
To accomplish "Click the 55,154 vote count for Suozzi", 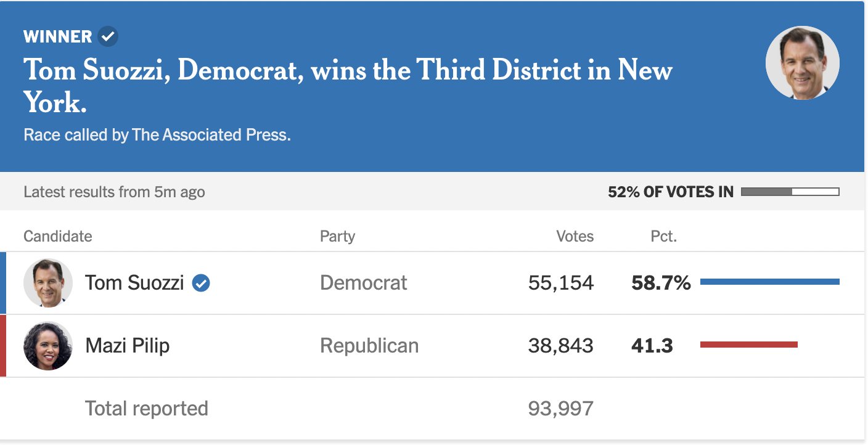I will 561,283.
